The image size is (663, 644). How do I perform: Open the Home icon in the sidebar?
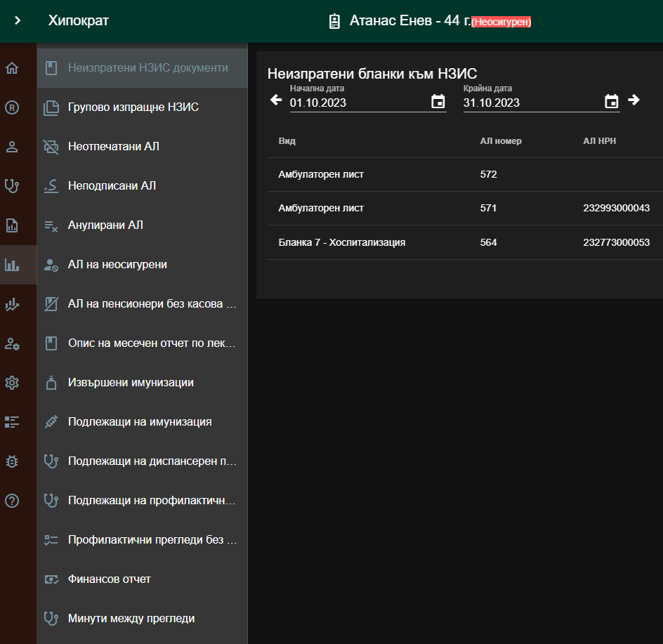12,68
